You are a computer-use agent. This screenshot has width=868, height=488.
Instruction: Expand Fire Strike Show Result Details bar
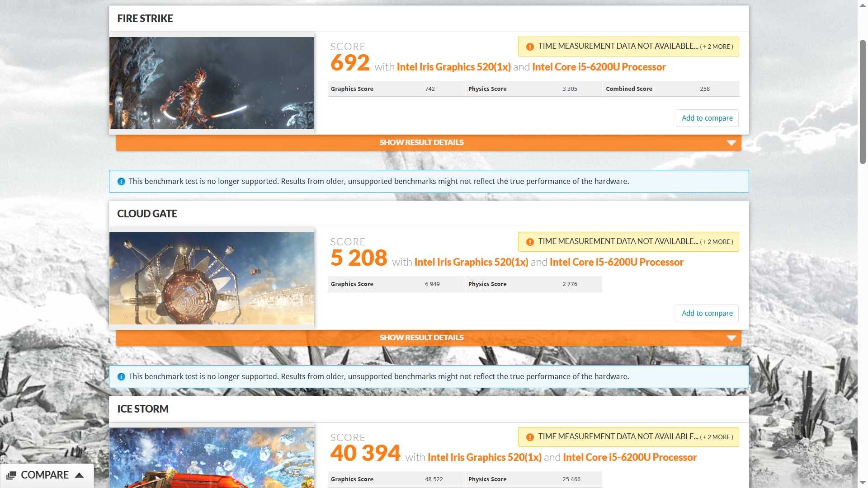coord(429,142)
